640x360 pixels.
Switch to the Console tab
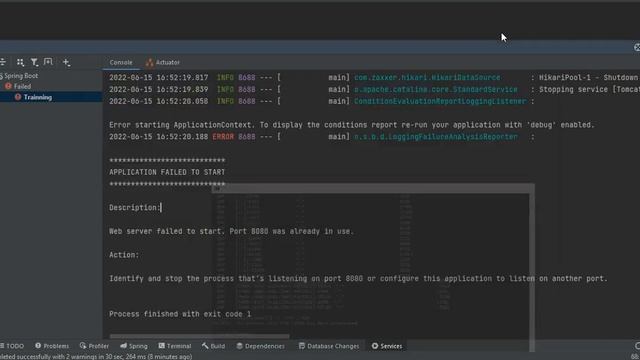pos(121,62)
